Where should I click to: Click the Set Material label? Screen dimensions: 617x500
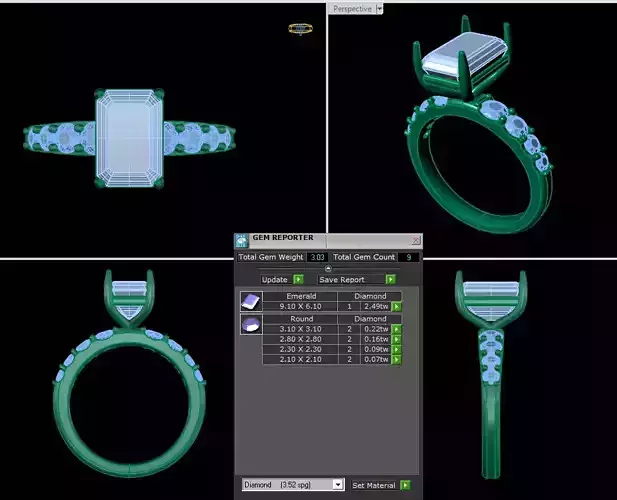pos(373,485)
